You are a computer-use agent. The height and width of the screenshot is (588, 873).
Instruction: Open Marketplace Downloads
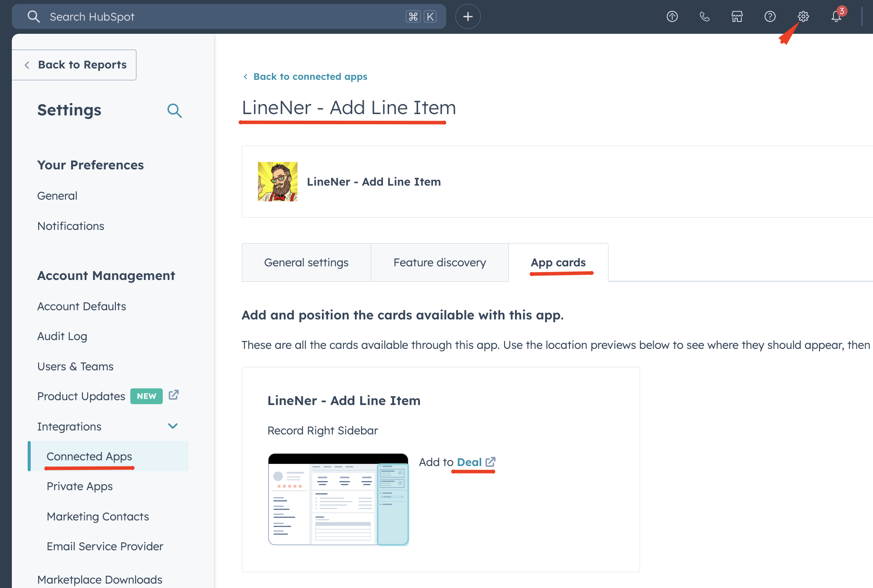tap(100, 580)
